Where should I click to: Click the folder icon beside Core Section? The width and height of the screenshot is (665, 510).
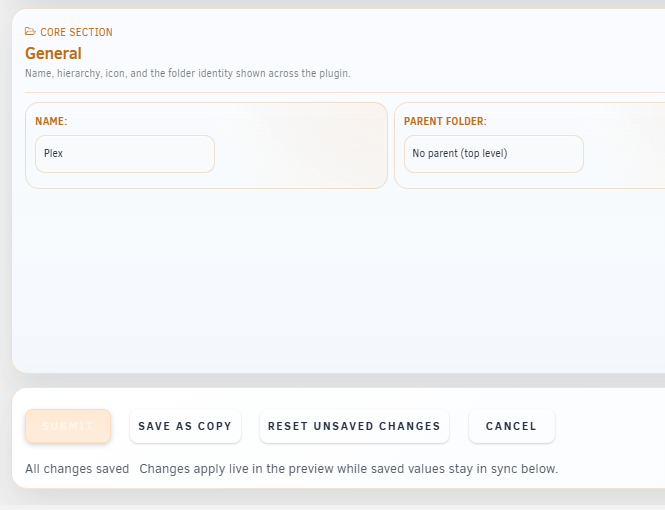pos(30,32)
